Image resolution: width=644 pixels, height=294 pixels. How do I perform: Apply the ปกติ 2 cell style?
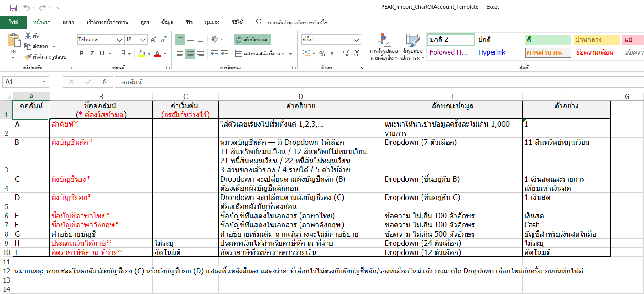pos(451,40)
